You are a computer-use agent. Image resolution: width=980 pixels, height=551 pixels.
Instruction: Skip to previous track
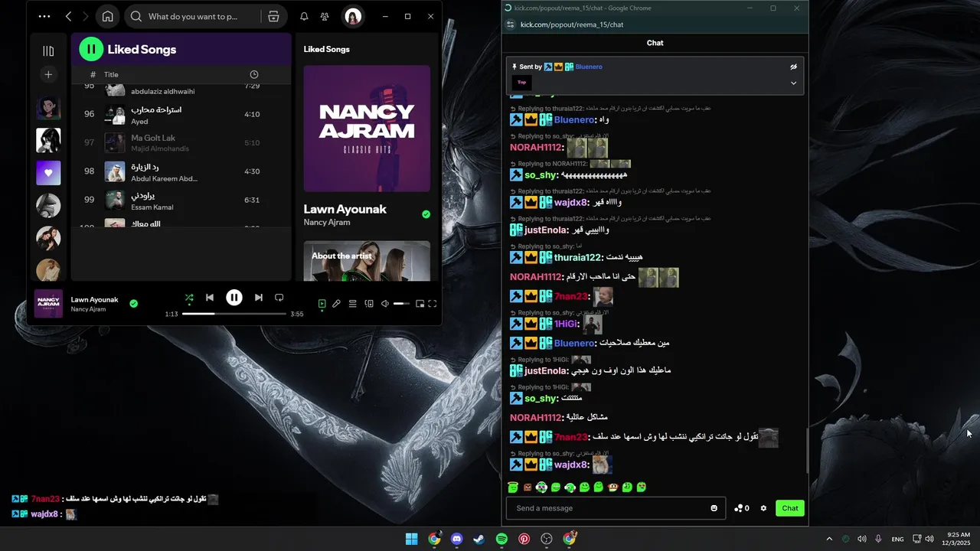coord(210,298)
